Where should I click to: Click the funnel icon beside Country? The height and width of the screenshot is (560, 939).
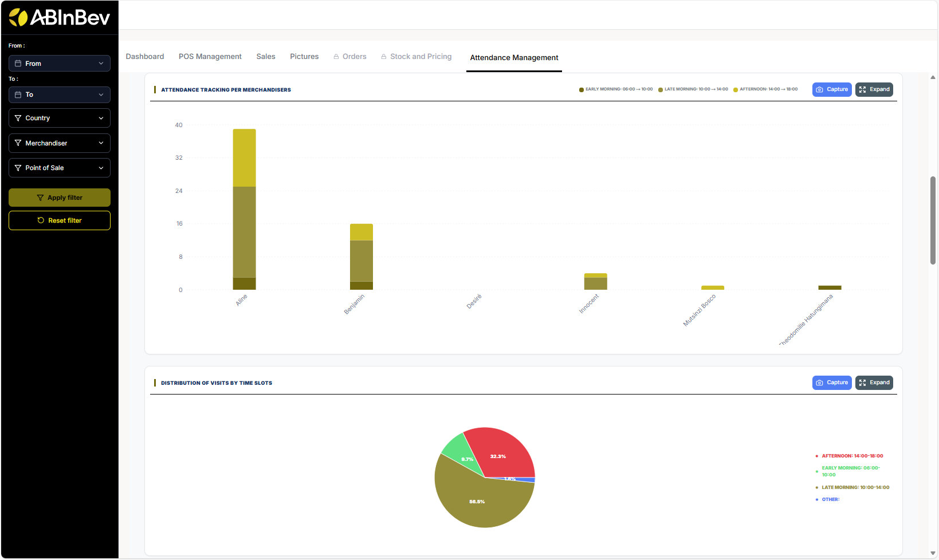click(18, 118)
